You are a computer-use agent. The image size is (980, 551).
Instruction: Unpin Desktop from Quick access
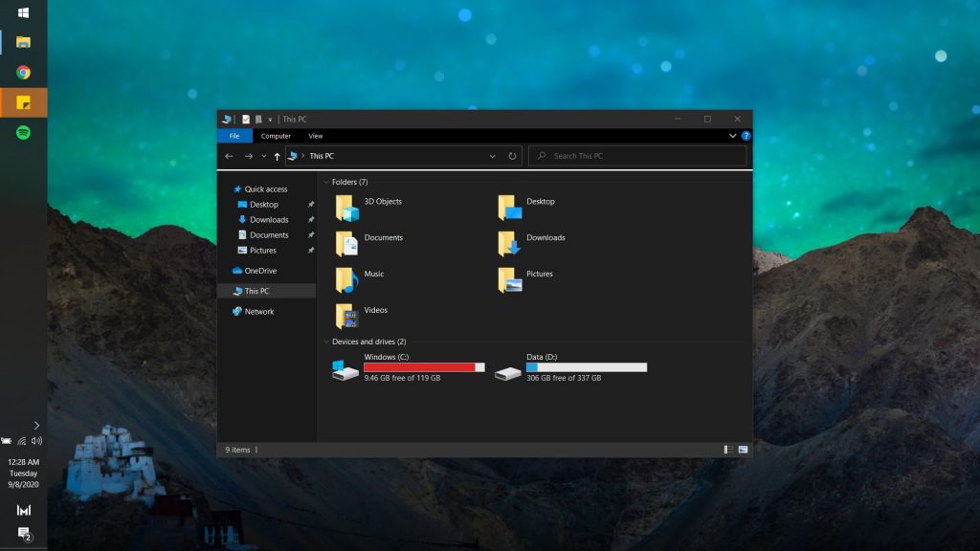(x=311, y=205)
